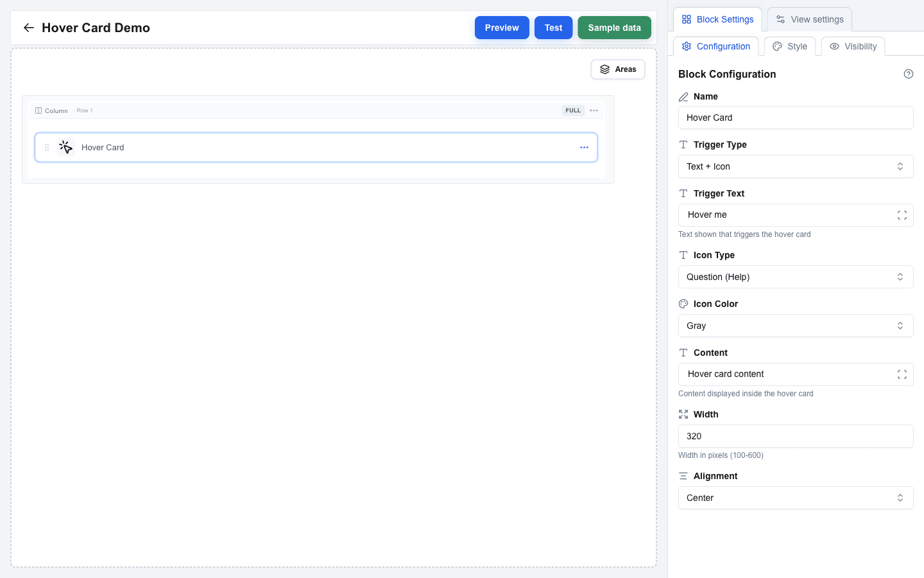The height and width of the screenshot is (578, 924).
Task: Click the text icon beside the Content label
Action: 683,353
